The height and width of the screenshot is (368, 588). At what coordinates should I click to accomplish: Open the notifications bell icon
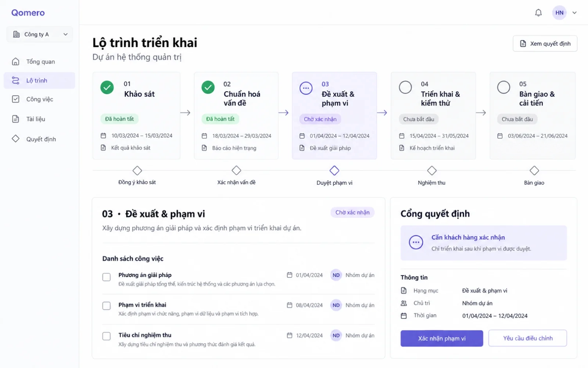[x=538, y=13]
